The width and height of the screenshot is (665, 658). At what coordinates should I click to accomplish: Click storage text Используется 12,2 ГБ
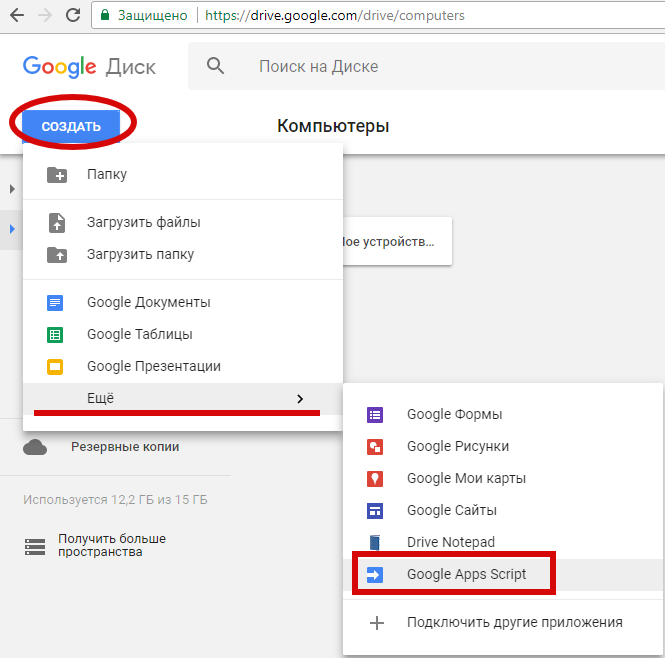pyautogui.click(x=115, y=500)
